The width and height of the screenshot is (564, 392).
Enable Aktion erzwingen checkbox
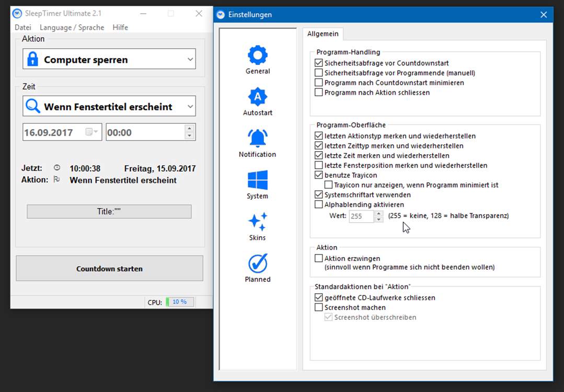(318, 258)
